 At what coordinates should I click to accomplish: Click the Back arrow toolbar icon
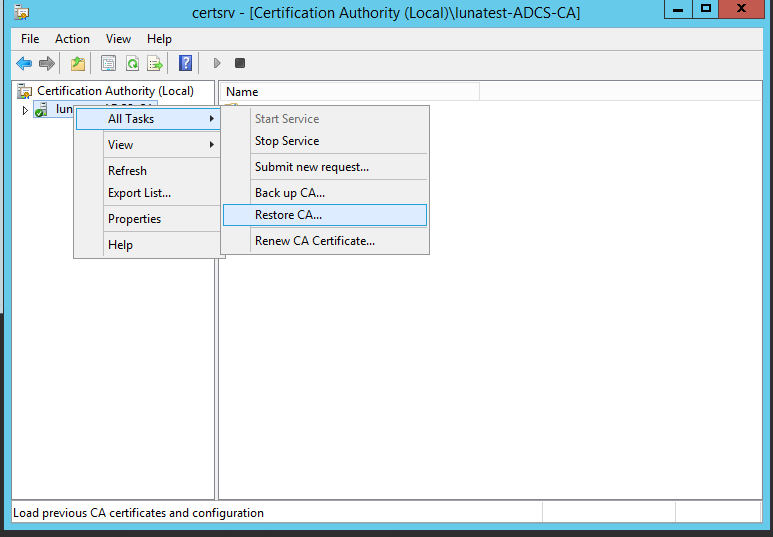point(24,63)
